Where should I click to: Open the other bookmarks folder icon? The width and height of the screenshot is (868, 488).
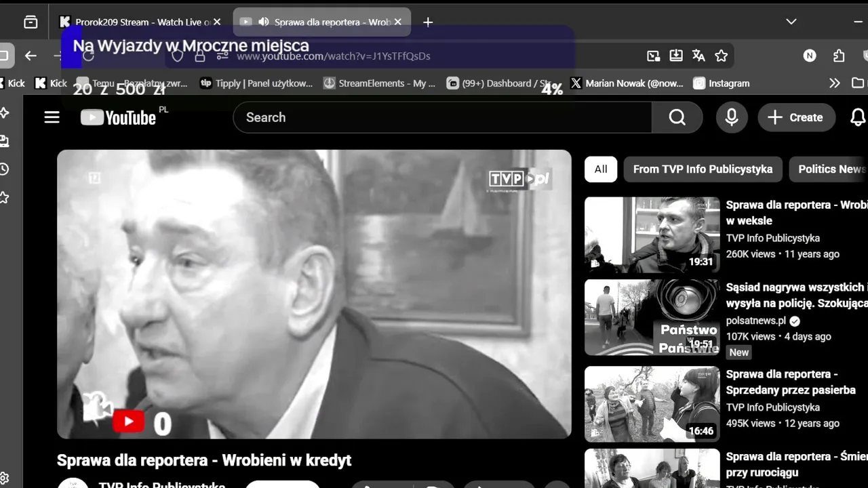click(858, 83)
